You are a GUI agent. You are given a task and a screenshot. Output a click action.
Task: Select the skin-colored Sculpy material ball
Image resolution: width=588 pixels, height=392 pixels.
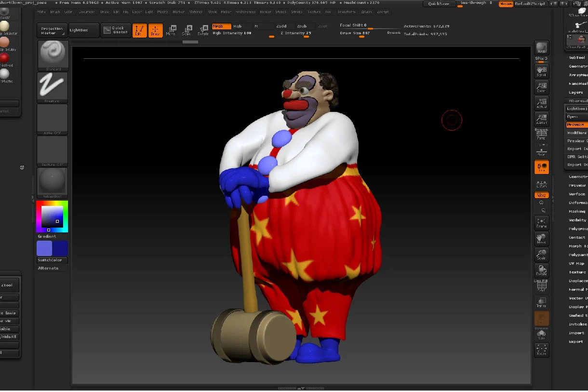pyautogui.click(x=4, y=42)
